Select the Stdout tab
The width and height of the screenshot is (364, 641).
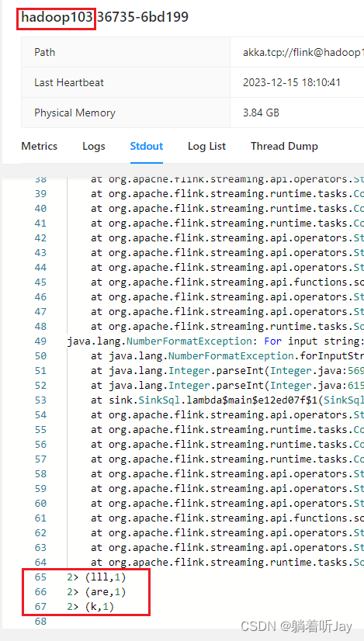[x=147, y=147]
